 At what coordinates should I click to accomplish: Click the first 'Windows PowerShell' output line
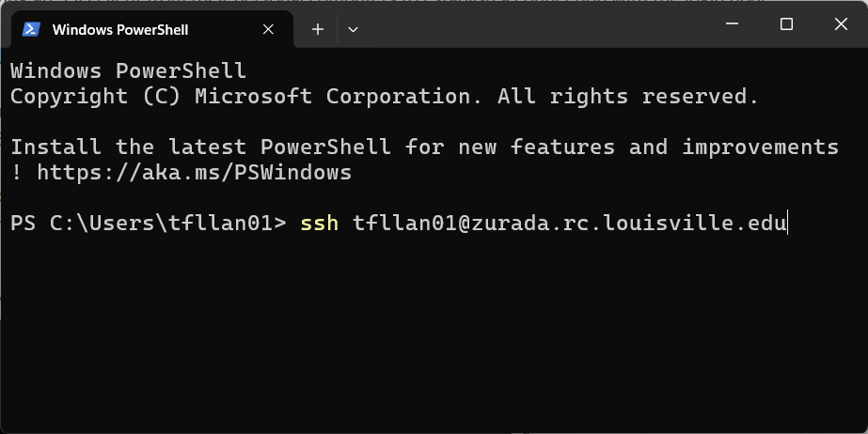[x=128, y=70]
